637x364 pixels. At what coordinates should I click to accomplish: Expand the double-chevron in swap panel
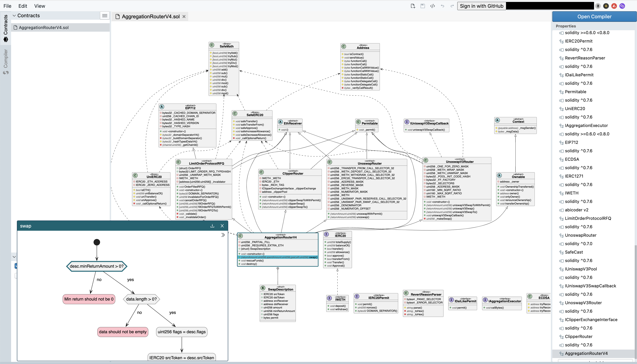[223, 235]
